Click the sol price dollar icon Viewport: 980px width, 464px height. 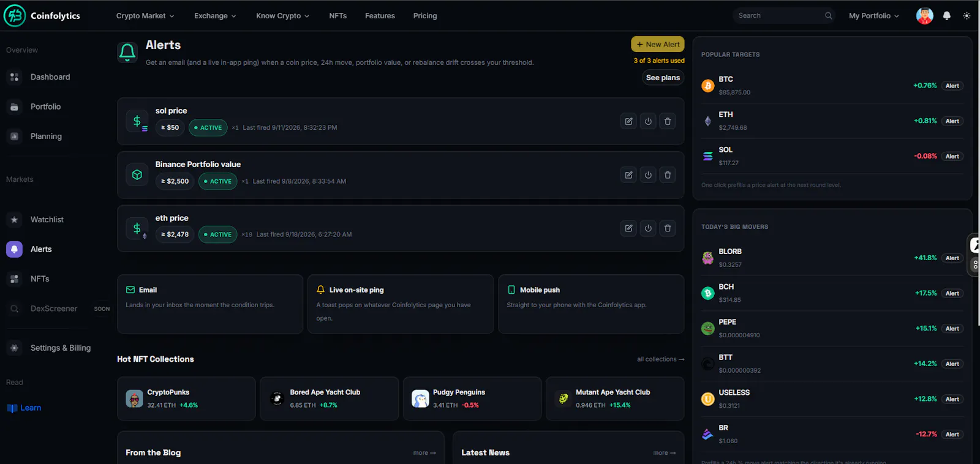[x=137, y=122]
